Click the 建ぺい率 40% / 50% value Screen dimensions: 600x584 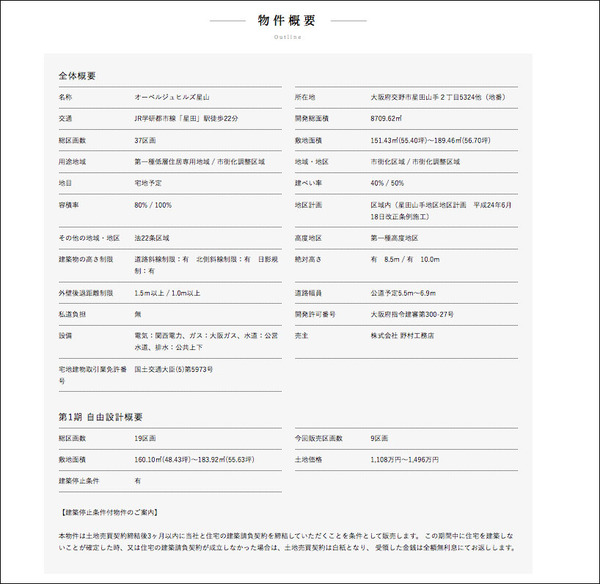(387, 184)
